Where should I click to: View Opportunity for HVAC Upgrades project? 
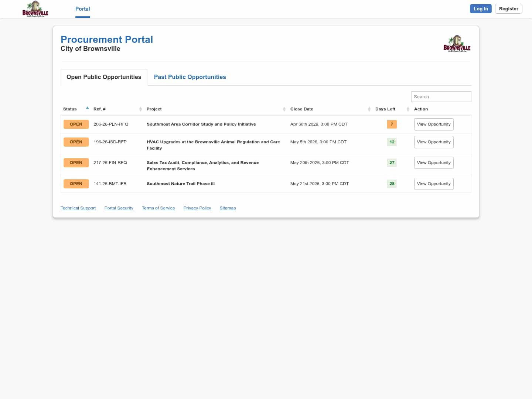433,142
